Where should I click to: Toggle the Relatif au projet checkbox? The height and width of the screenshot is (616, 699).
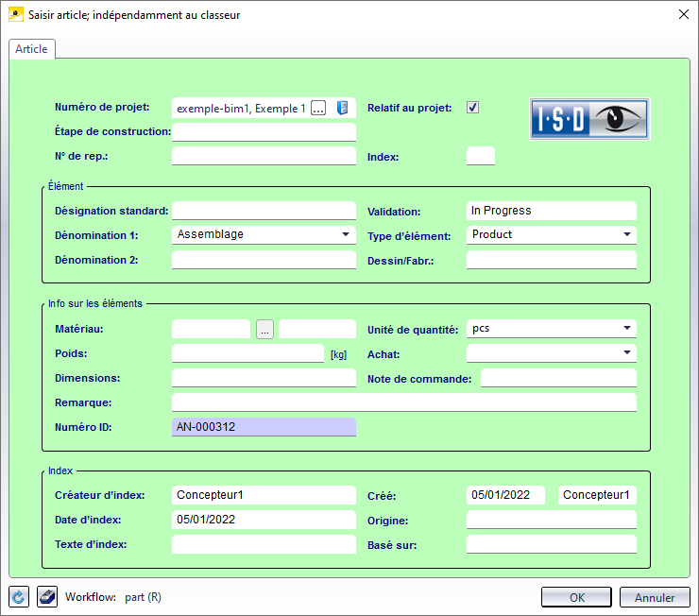tap(472, 108)
